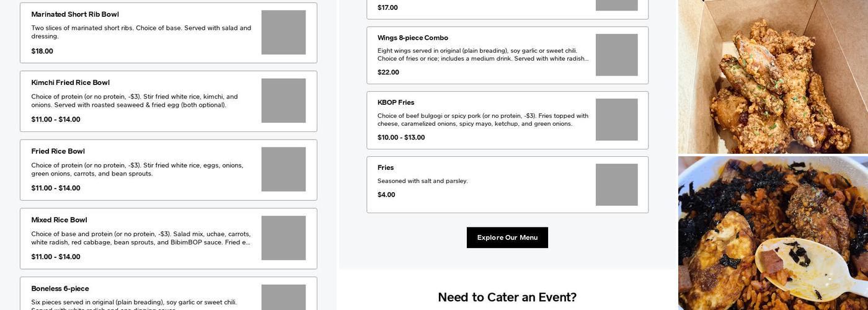The image size is (868, 310).
Task: Click the Need to Cater an Event heading
Action: 507,297
